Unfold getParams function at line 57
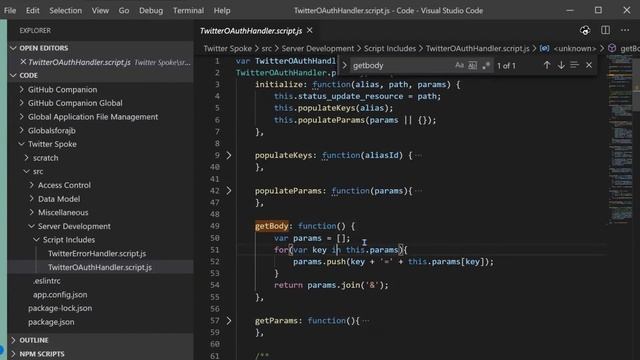Image resolution: width=640 pixels, height=360 pixels. pos(229,321)
